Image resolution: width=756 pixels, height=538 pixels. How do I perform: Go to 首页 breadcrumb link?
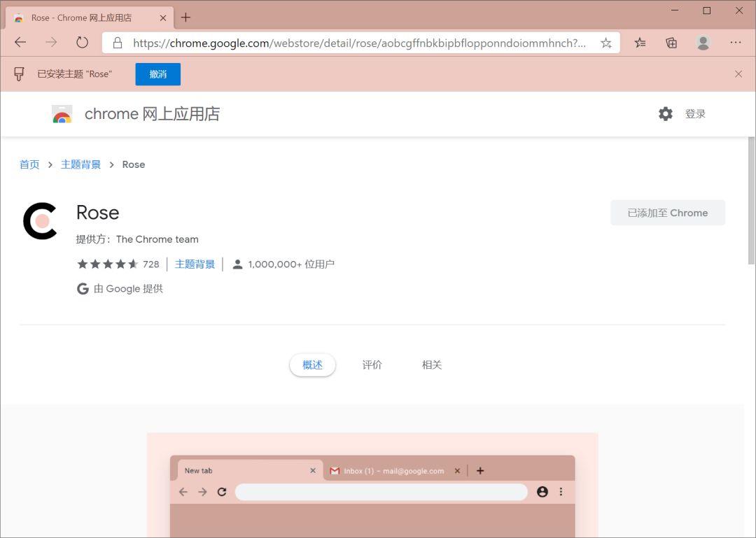click(29, 164)
